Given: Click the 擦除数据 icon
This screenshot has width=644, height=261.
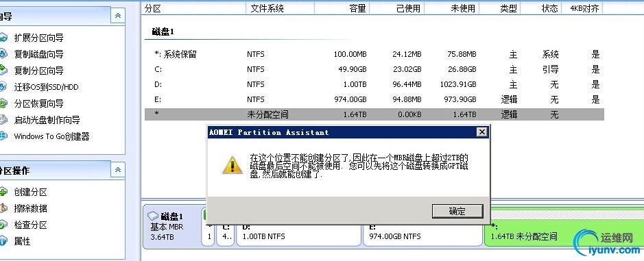Looking at the screenshot, I should (x=3, y=208).
